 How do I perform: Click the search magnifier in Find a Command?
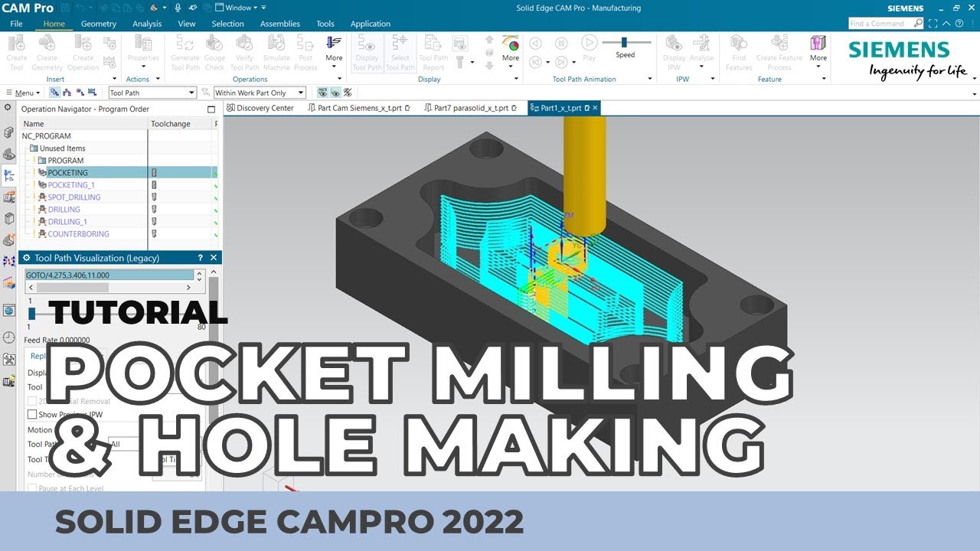919,24
